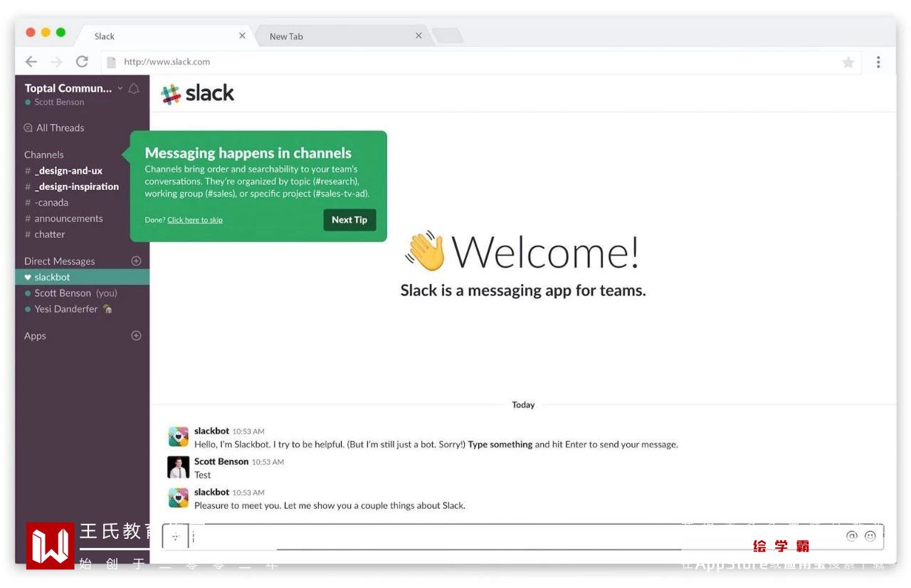Click the @ mention icon in message box
Screen dimensions: 911x588
pos(852,536)
